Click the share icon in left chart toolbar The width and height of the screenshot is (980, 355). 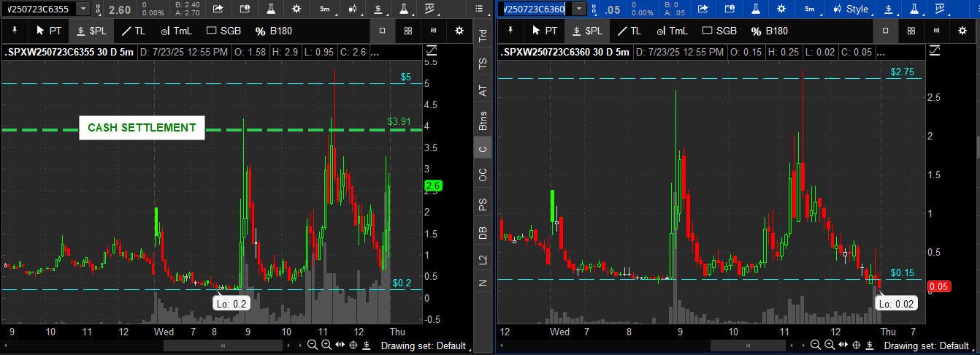tap(218, 9)
